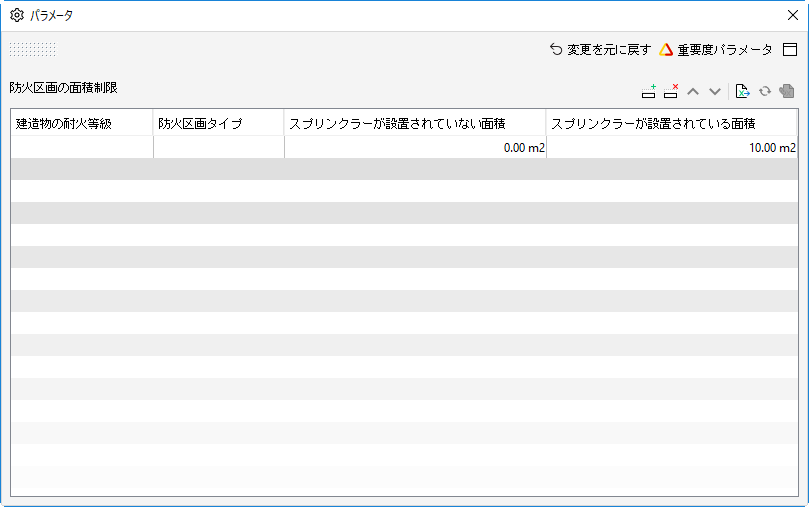Viewport: 809px width, 507px height.
Task: Open 重要度パラメータ
Action: point(716,50)
